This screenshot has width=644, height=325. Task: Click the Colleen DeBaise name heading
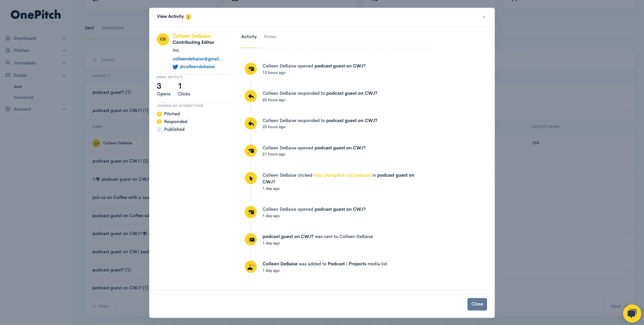click(191, 36)
